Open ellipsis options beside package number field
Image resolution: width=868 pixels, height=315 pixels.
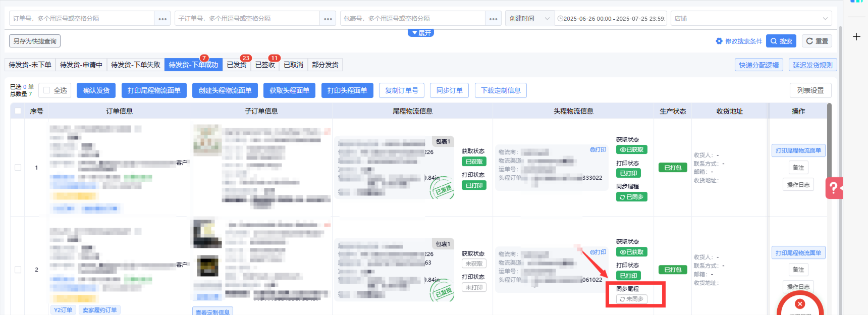click(x=494, y=19)
